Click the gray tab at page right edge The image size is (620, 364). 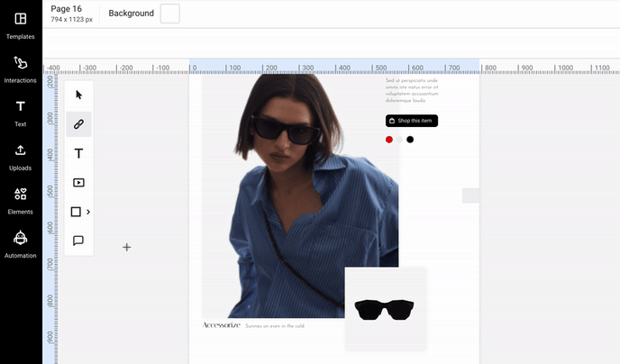click(x=470, y=196)
